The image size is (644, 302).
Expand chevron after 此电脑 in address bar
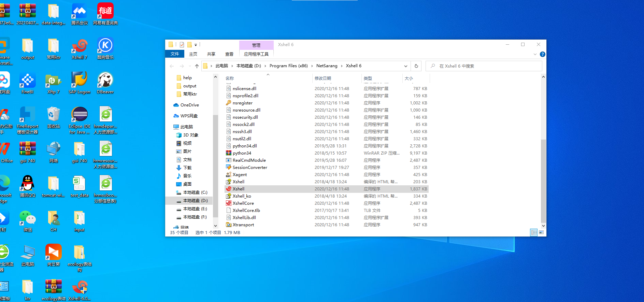pos(232,66)
